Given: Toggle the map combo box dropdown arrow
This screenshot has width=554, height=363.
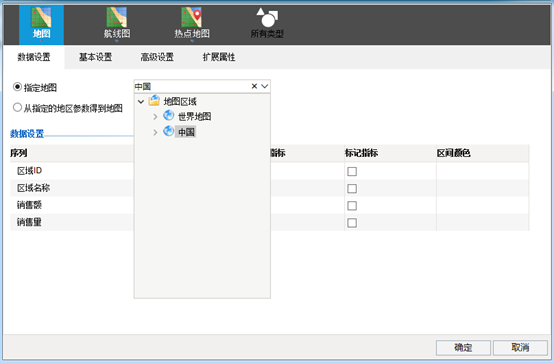Looking at the screenshot, I should pyautogui.click(x=265, y=86).
